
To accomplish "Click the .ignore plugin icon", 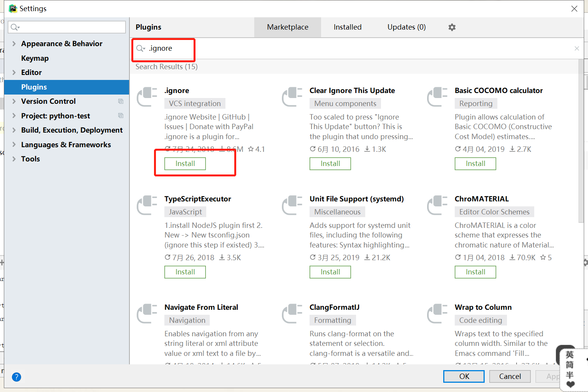I will tap(147, 97).
